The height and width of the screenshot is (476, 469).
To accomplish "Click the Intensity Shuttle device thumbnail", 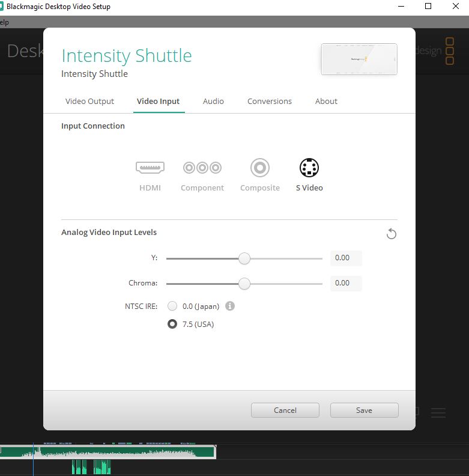I will point(359,59).
